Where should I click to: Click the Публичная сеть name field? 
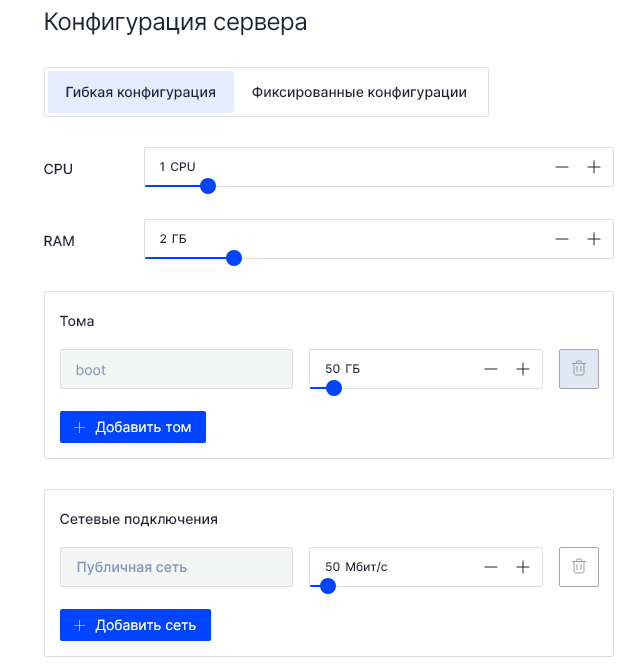176,567
